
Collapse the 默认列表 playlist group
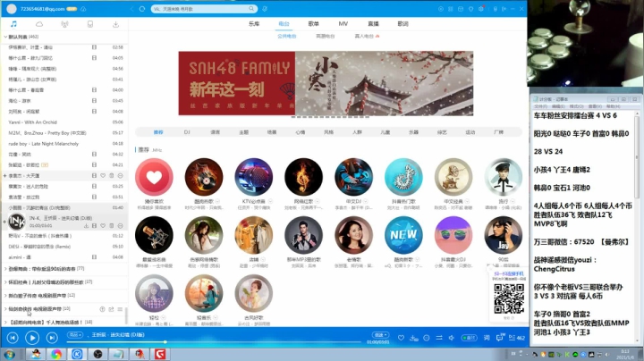pos(5,37)
